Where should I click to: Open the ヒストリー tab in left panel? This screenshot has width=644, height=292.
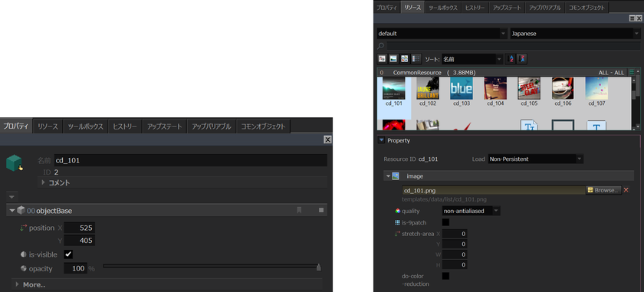pyautogui.click(x=125, y=126)
